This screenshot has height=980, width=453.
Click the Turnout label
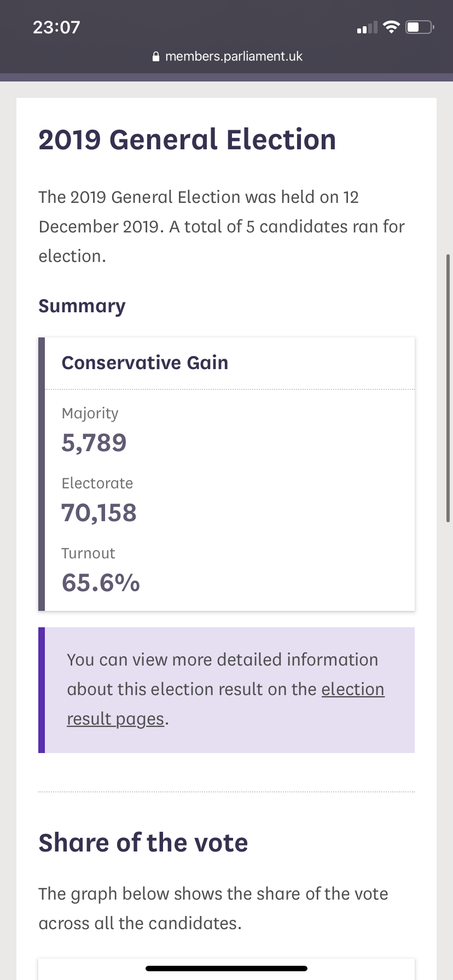tap(89, 553)
